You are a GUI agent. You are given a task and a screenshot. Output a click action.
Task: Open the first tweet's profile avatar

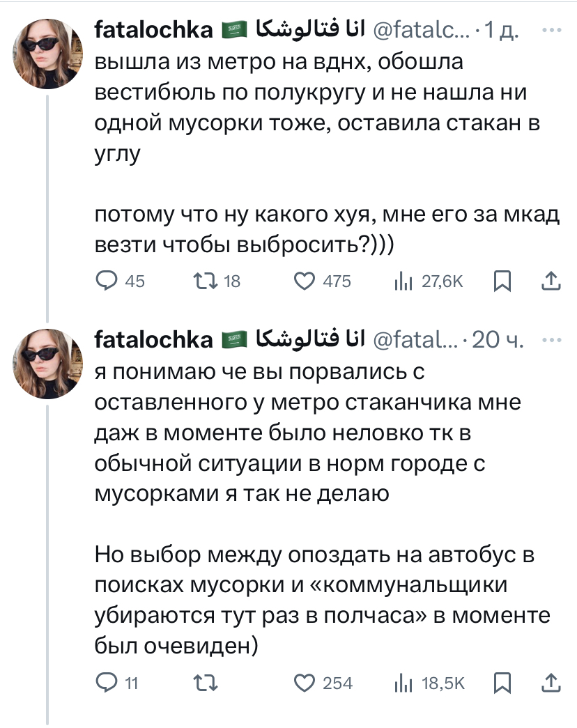coord(48,52)
